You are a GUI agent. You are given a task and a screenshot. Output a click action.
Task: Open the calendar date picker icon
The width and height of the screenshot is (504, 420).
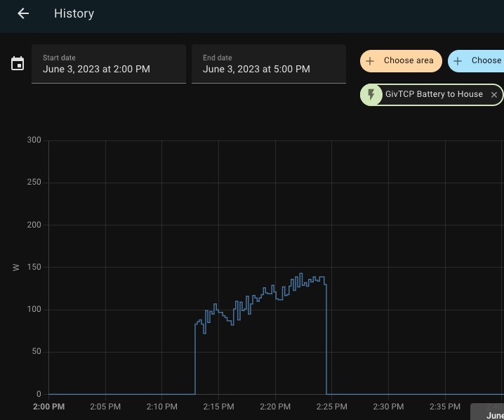point(18,63)
